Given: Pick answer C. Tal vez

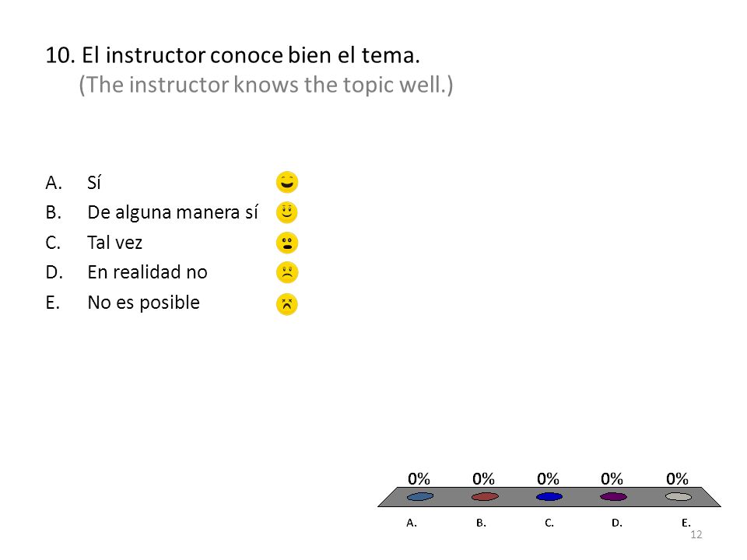Looking at the screenshot, I should point(94,243).
